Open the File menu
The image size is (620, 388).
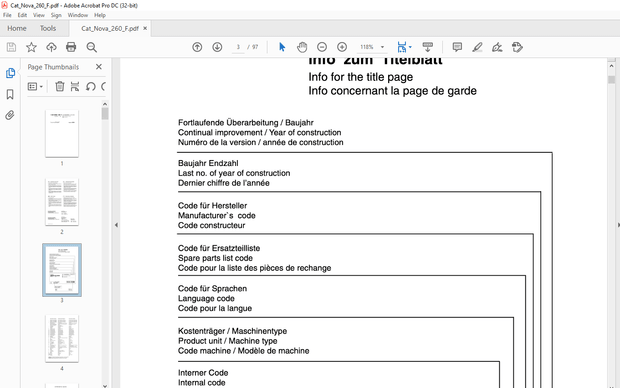coord(7,15)
